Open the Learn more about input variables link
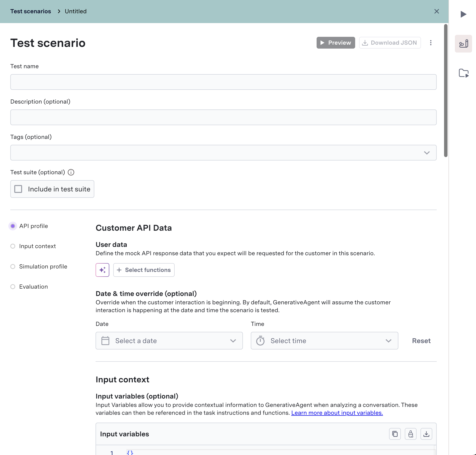Screen dimensions: 476x455 pos(337,413)
